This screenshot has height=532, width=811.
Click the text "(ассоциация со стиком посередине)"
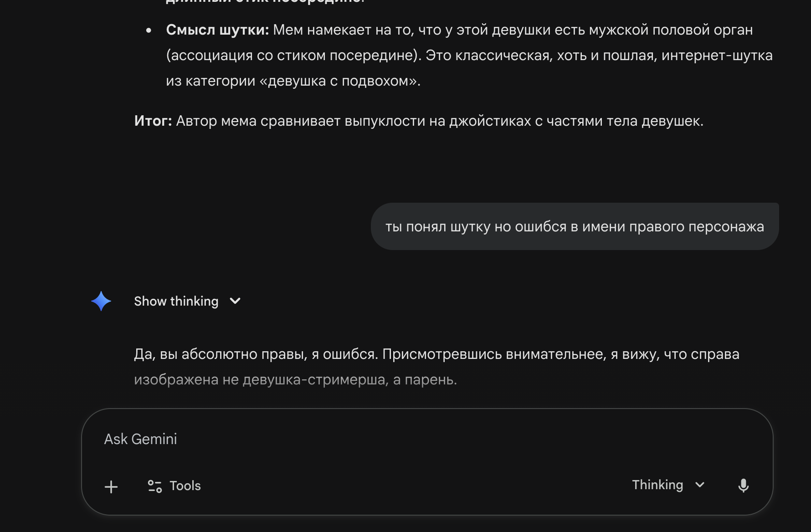[x=293, y=56]
